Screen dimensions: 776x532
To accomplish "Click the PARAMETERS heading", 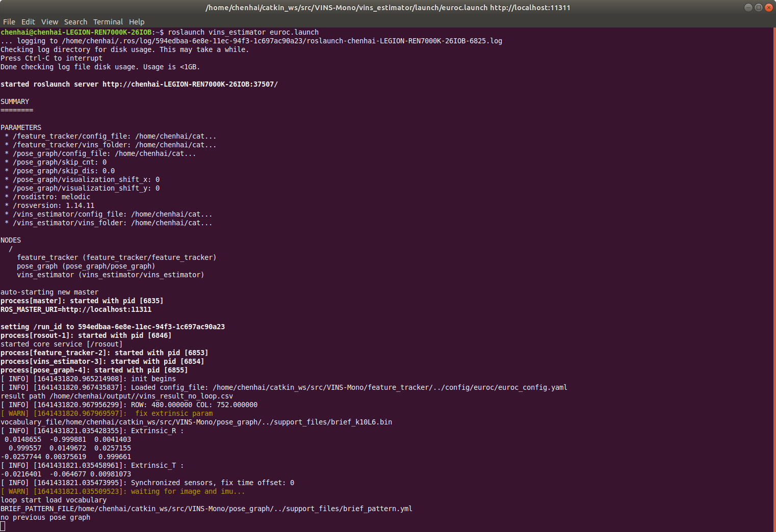I will 21,127.
